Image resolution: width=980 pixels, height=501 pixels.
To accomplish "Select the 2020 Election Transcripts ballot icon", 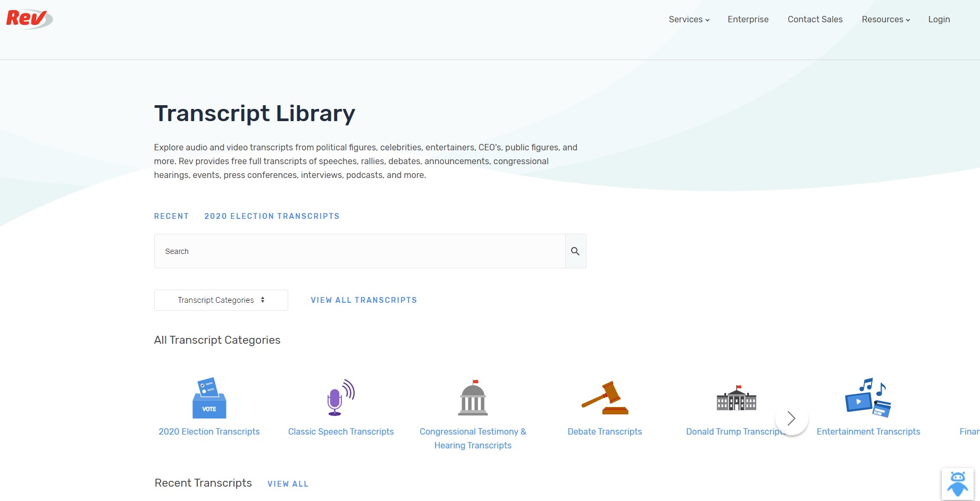I will tap(209, 397).
